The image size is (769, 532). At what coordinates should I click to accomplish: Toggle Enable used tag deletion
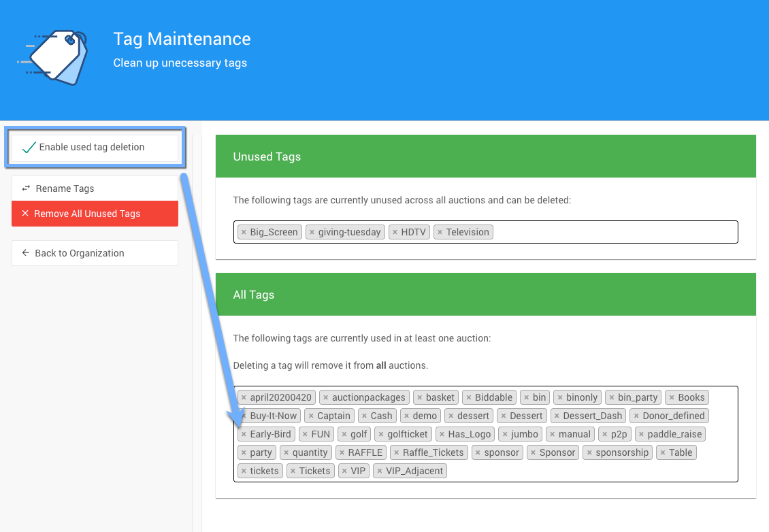coord(95,148)
